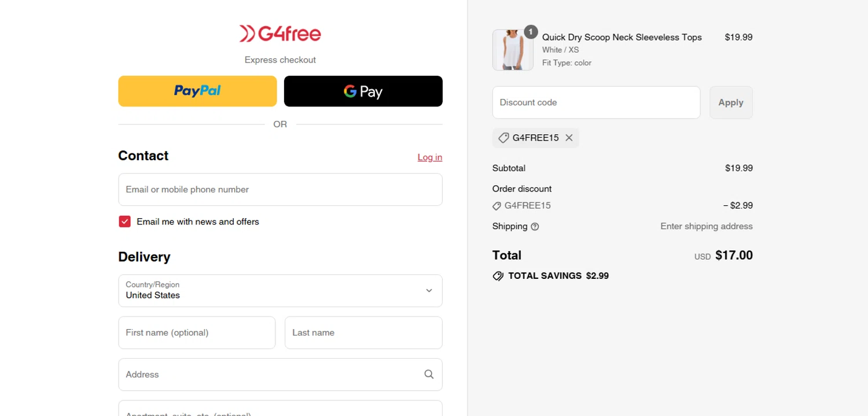Click the G4free logo

point(280,34)
